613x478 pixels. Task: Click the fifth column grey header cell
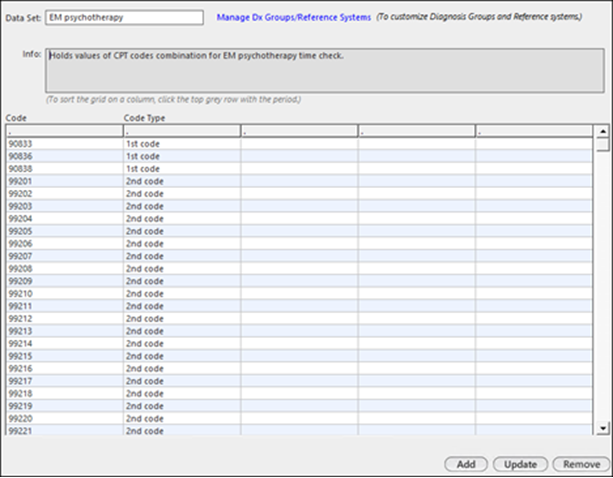(x=534, y=131)
